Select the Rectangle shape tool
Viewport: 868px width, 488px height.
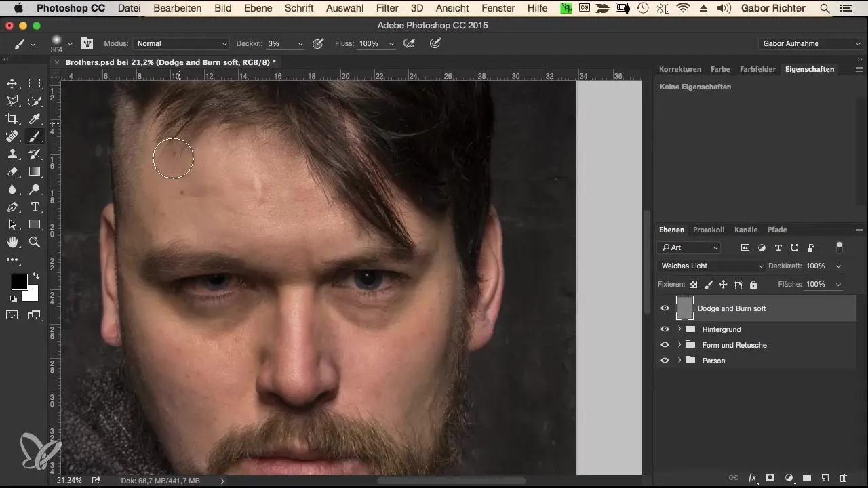[x=35, y=224]
